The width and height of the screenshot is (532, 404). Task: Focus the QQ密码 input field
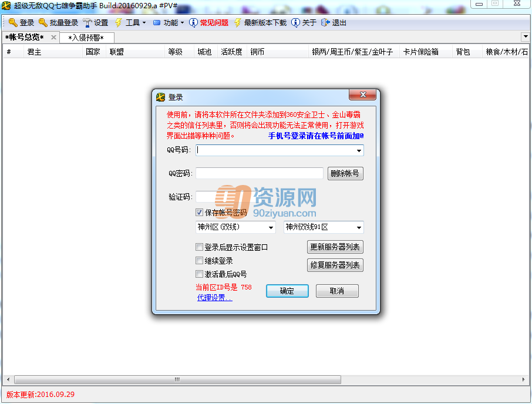(x=260, y=173)
